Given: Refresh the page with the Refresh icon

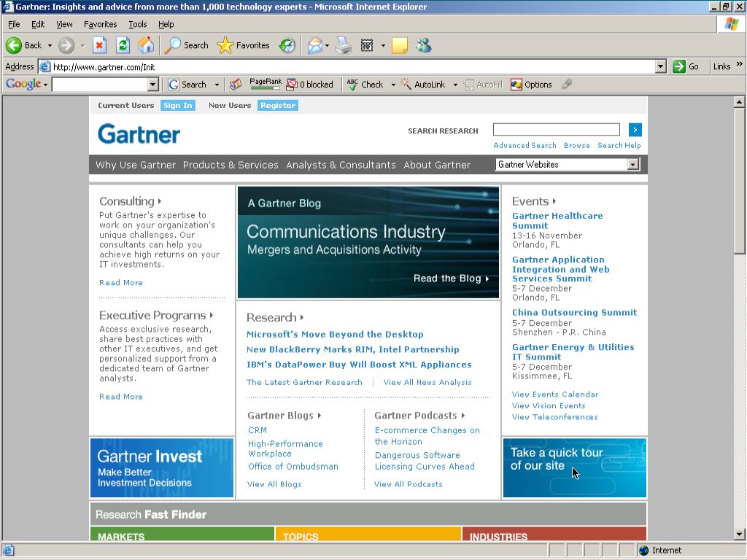Looking at the screenshot, I should click(x=123, y=45).
